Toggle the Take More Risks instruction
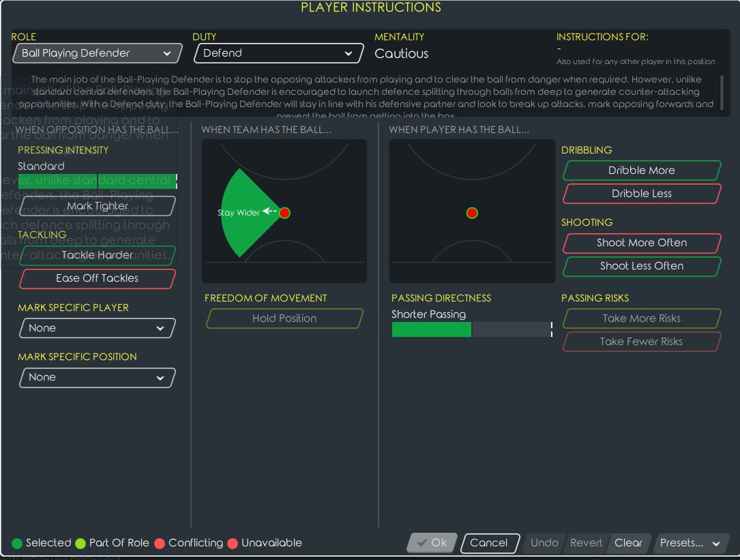 click(x=642, y=319)
